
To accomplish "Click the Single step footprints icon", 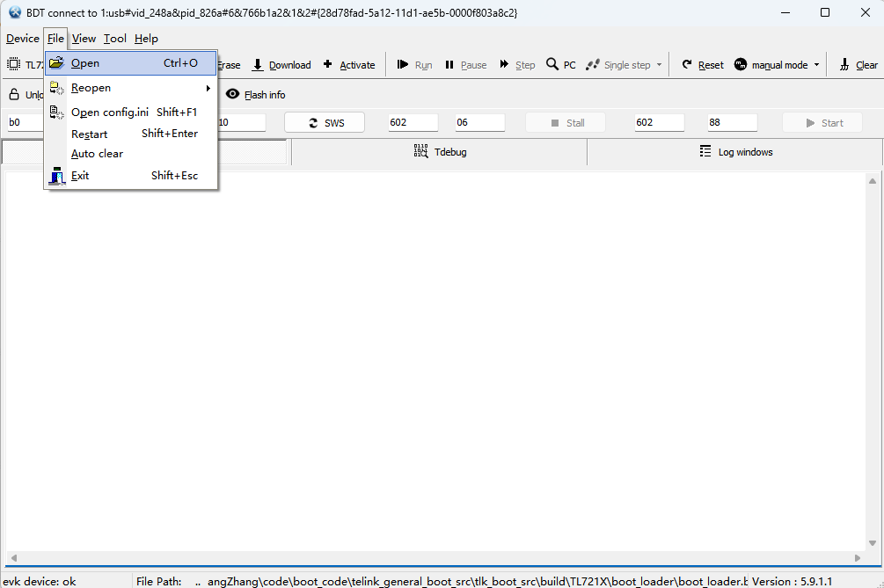I will (x=592, y=65).
